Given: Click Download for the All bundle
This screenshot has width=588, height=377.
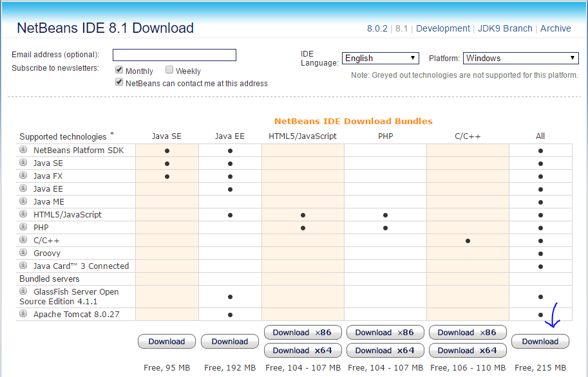Looking at the screenshot, I should (540, 342).
